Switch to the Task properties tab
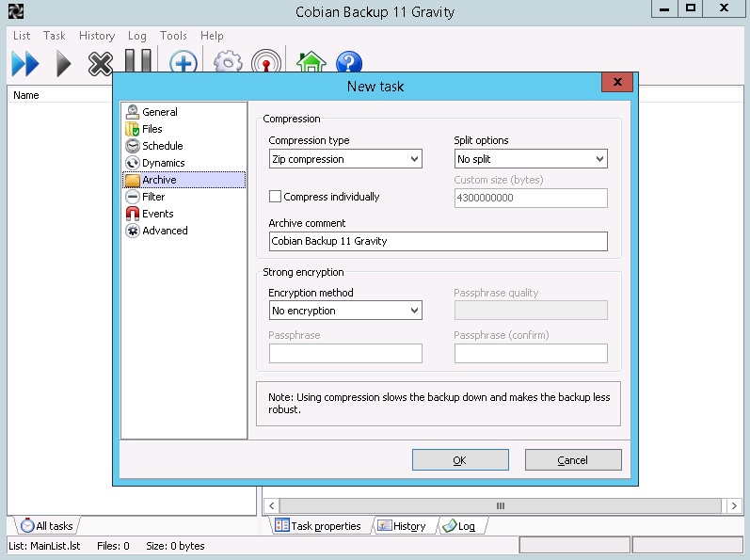750x560 pixels. click(318, 526)
